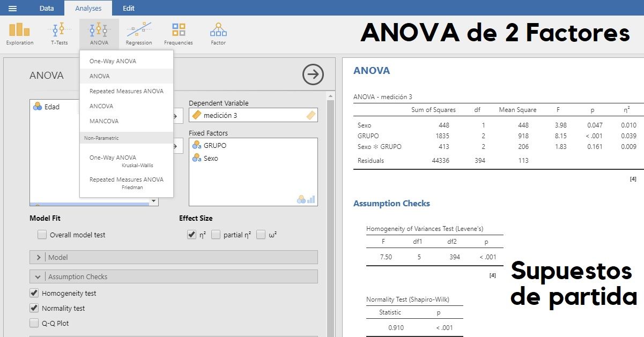Expand the Model section

tap(38, 257)
